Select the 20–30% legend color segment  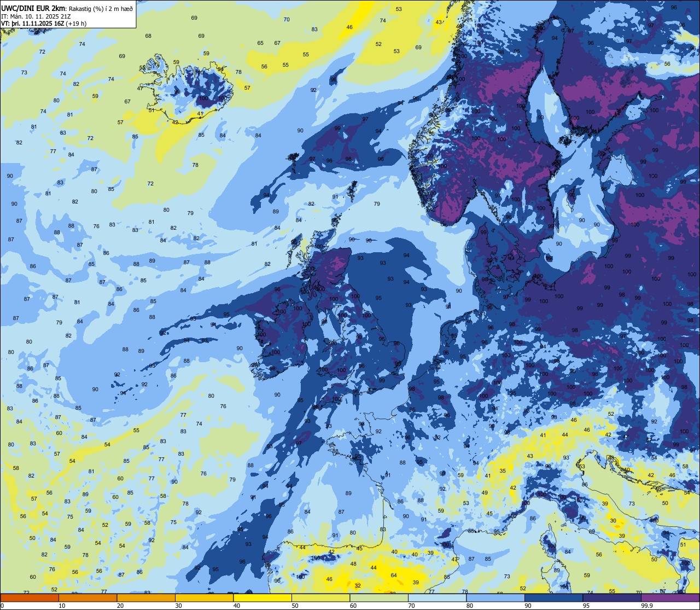[x=146, y=597]
